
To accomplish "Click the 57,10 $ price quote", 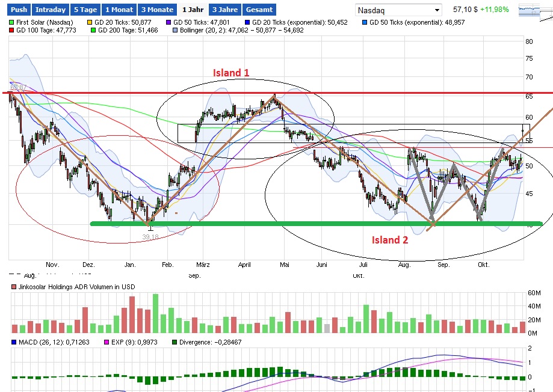I will click(x=465, y=10).
